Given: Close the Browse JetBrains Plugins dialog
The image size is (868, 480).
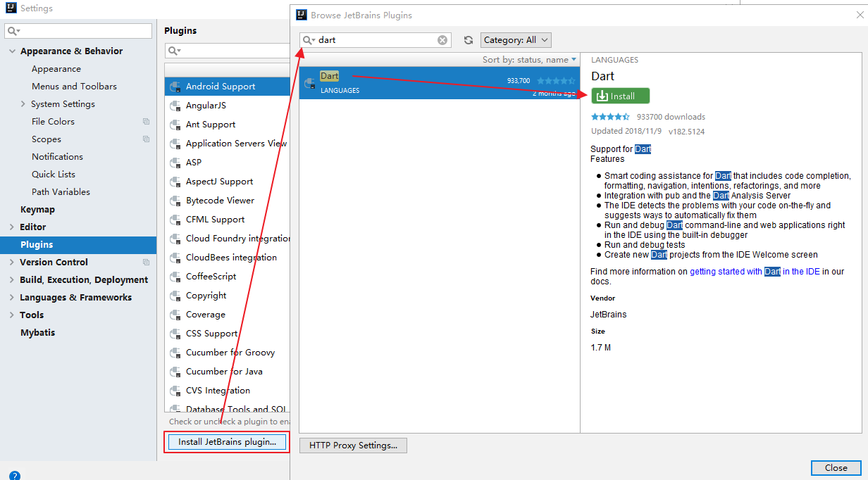Looking at the screenshot, I should click(x=836, y=467).
